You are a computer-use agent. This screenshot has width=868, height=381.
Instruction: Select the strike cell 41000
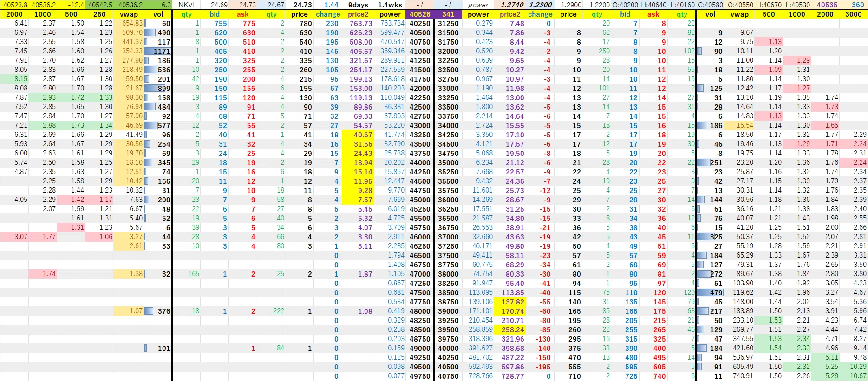[420, 51]
